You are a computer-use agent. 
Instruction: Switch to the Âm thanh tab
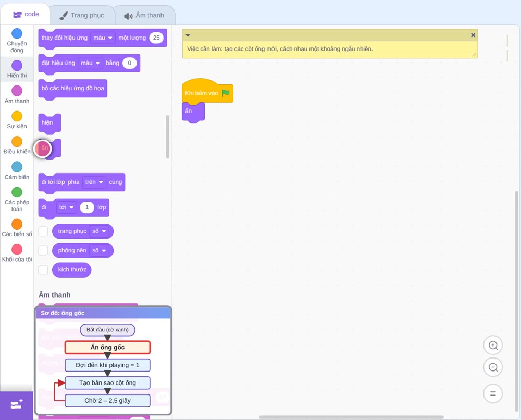(144, 15)
